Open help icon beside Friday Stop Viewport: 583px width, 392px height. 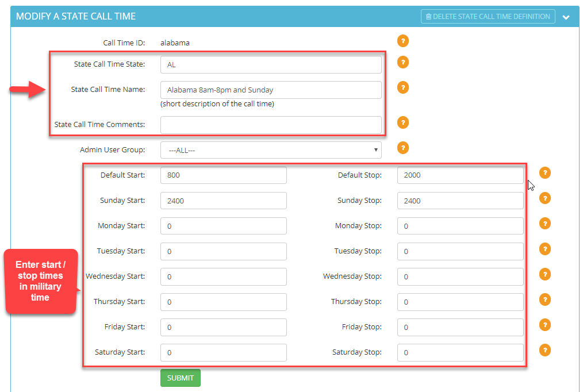coord(544,325)
